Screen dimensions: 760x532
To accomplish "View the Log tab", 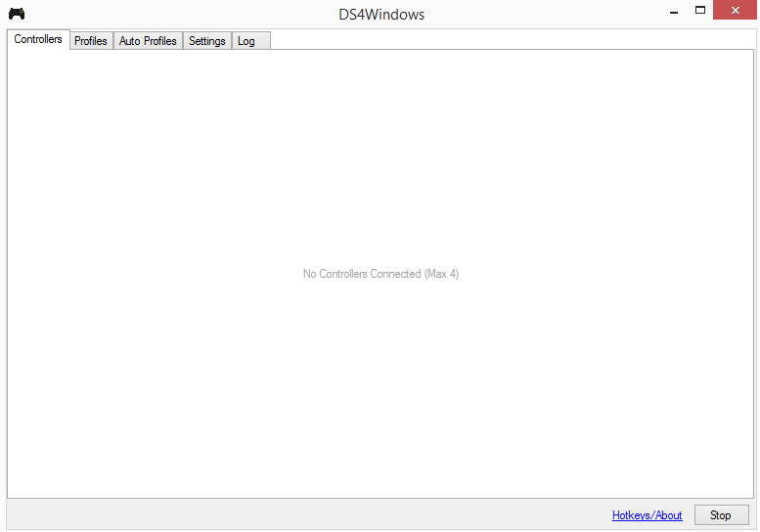I will pos(251,41).
